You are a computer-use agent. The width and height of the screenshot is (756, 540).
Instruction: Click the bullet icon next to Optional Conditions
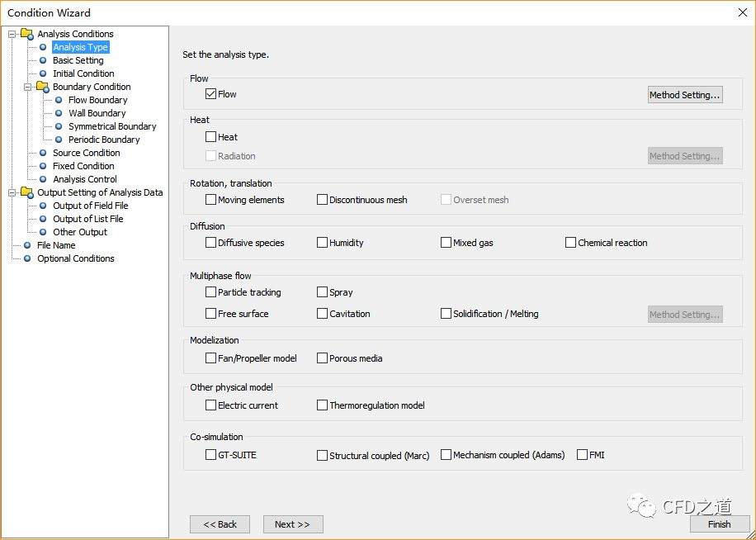tap(27, 258)
